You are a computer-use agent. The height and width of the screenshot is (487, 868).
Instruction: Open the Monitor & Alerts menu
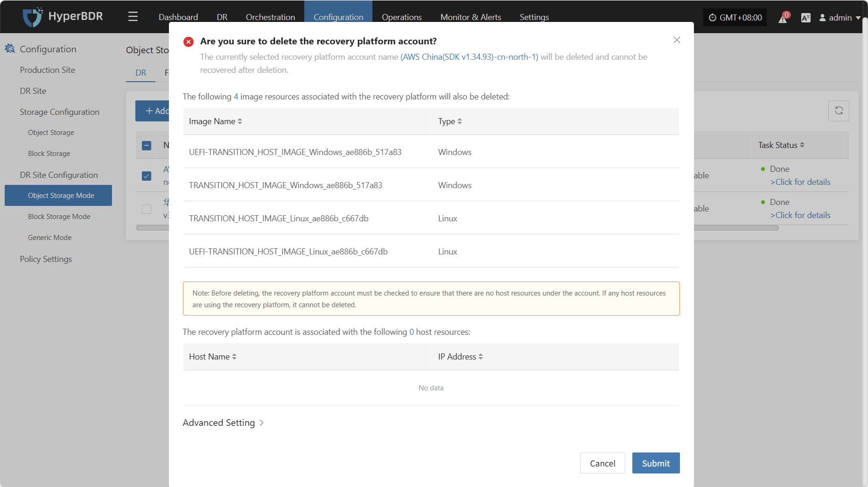471,17
